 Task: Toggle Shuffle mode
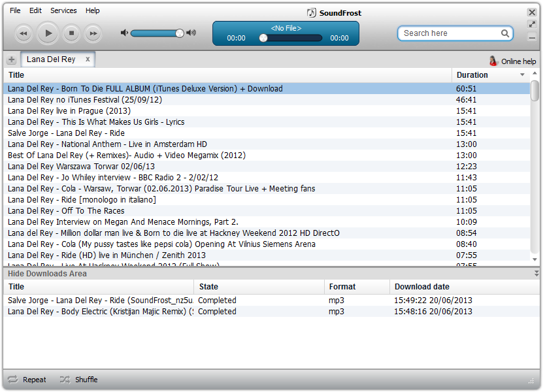(x=78, y=380)
